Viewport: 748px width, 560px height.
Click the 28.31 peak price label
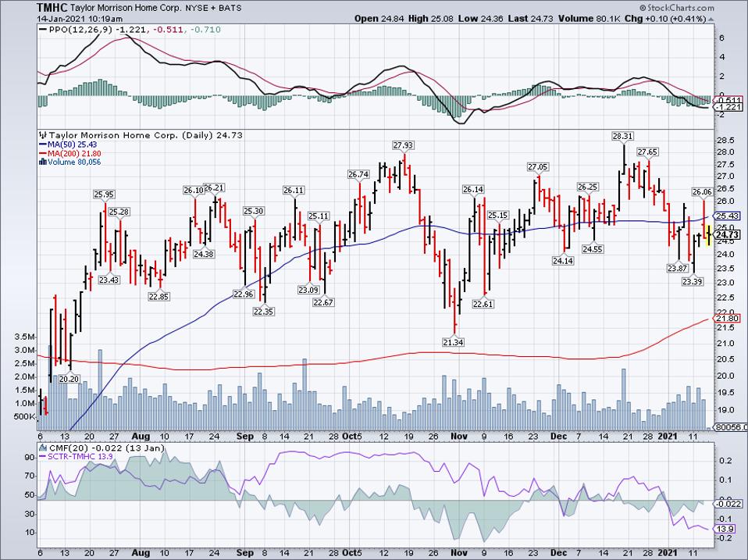point(623,137)
